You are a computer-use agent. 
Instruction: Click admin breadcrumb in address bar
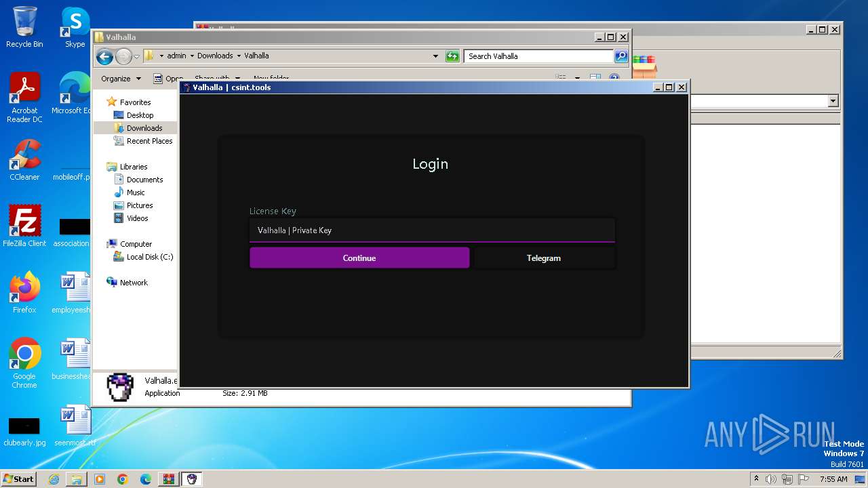point(176,56)
